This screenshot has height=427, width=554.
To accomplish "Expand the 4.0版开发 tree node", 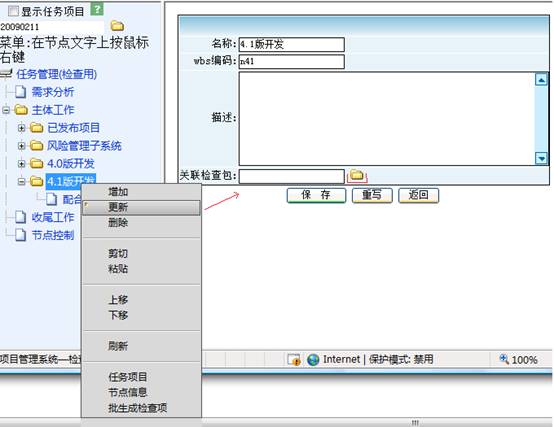I will pyautogui.click(x=22, y=164).
